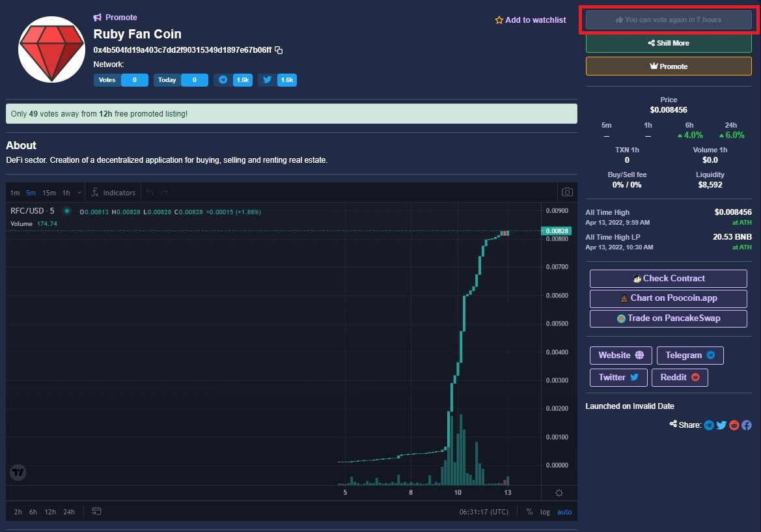Click the current price tag 0.00828
The height and width of the screenshot is (532, 761).
pyautogui.click(x=556, y=231)
